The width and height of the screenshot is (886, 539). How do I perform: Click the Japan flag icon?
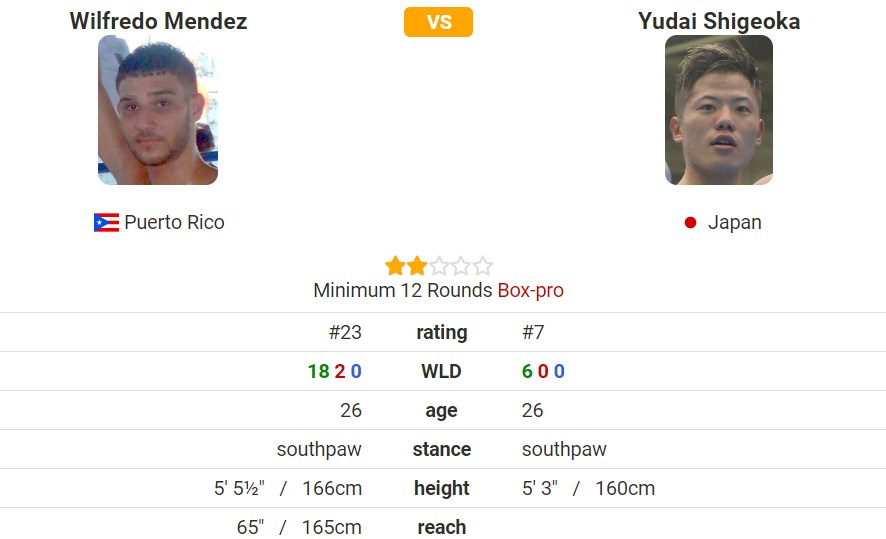pyautogui.click(x=690, y=223)
